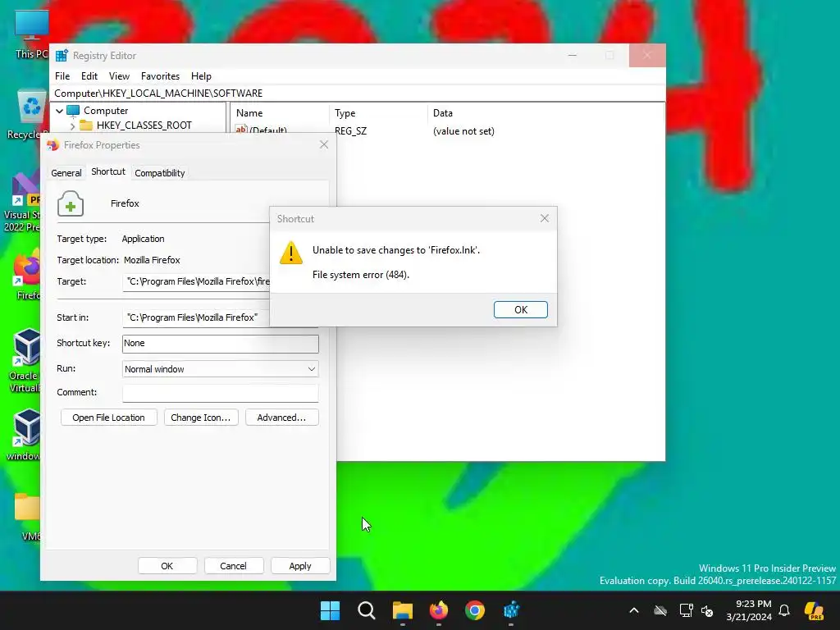The height and width of the screenshot is (630, 840).
Task: Open File Explorer from taskbar
Action: [x=402, y=610]
